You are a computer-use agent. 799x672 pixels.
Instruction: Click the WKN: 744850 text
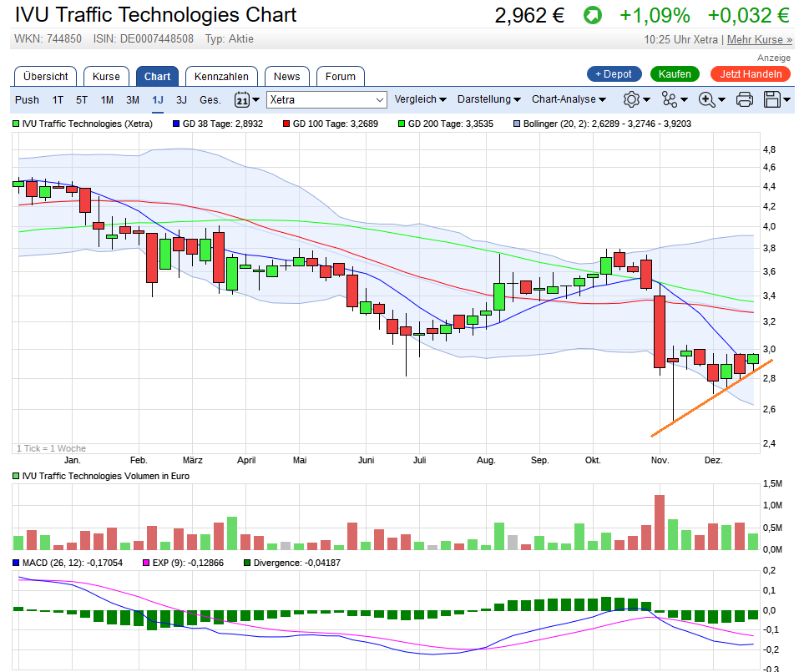coord(48,38)
